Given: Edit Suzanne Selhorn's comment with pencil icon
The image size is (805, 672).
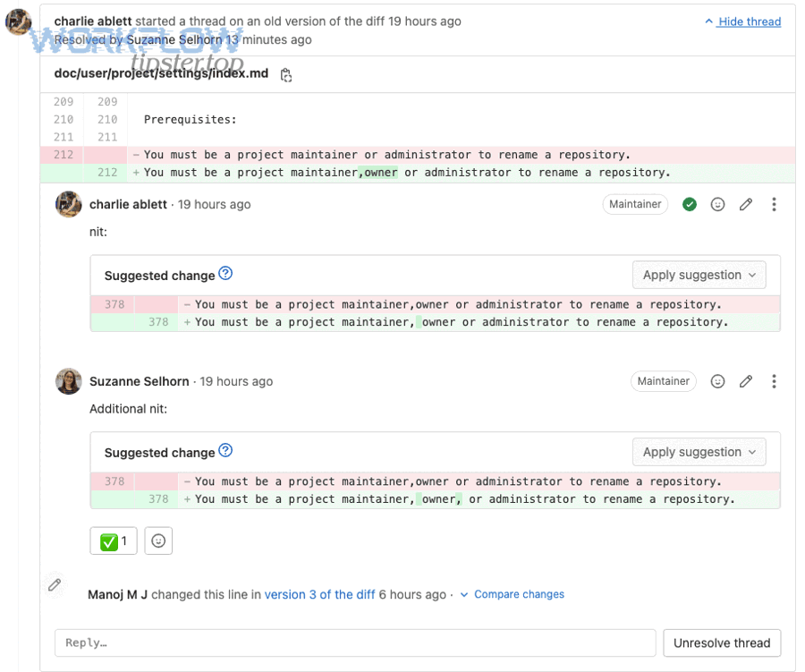Looking at the screenshot, I should 746,382.
